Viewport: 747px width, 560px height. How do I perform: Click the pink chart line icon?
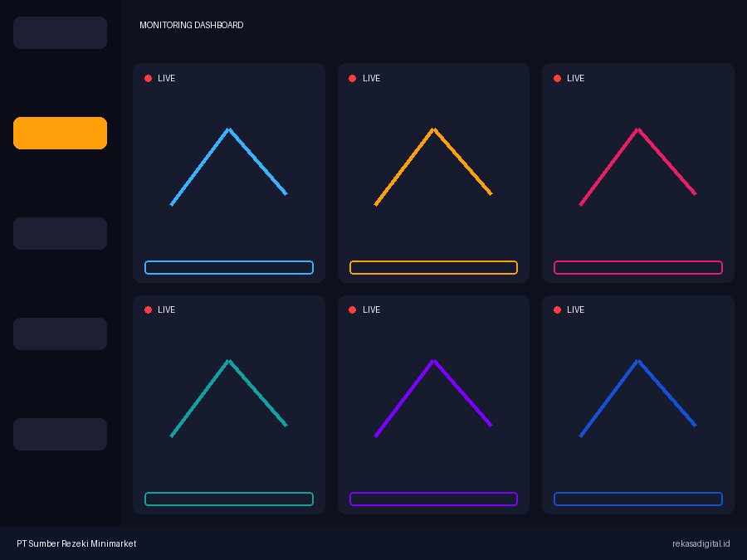tap(638, 167)
